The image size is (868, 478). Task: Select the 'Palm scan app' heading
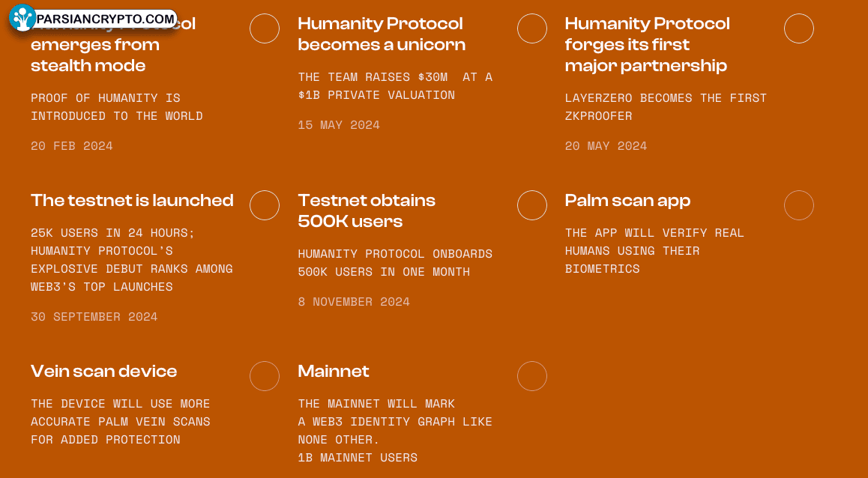[627, 201]
